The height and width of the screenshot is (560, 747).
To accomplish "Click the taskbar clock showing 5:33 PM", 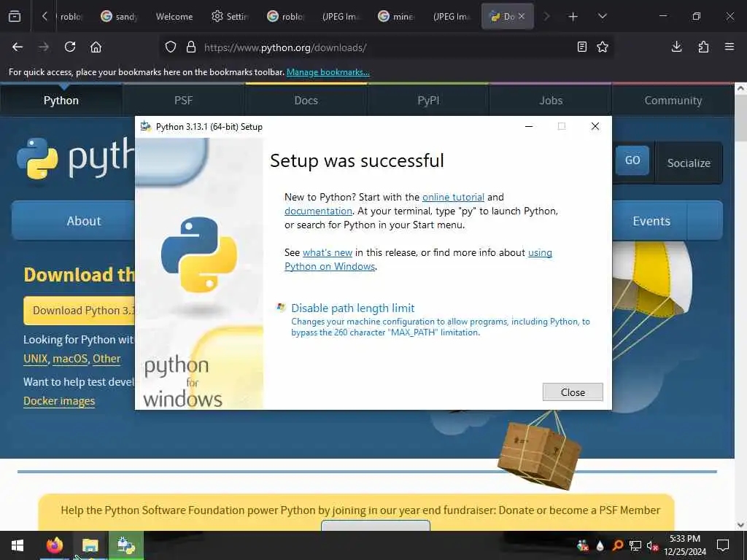I will (684, 545).
